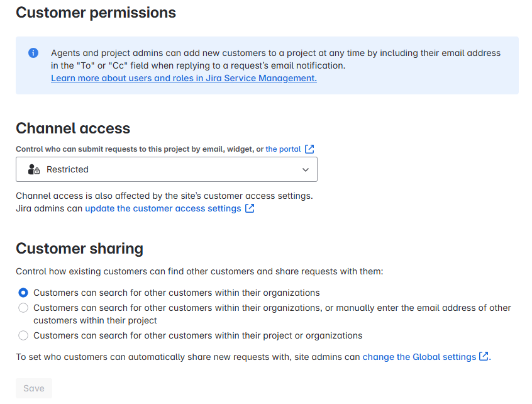Expand the channel access options using the chevron

click(306, 169)
